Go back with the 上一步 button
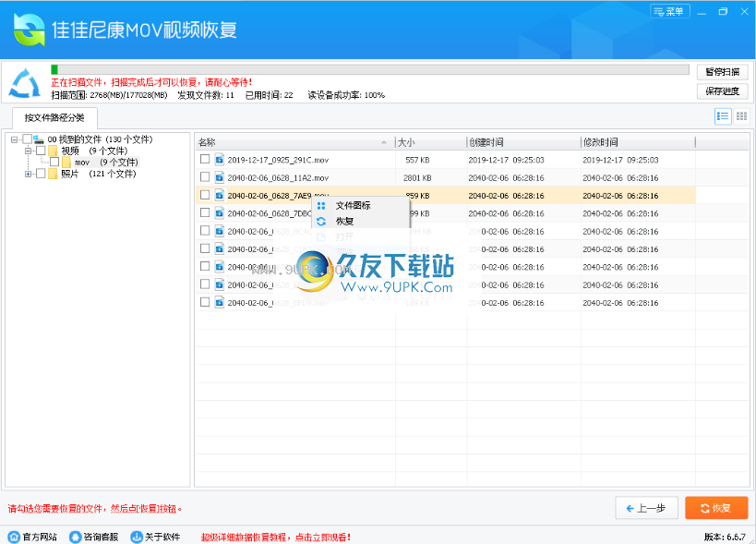 646,508
